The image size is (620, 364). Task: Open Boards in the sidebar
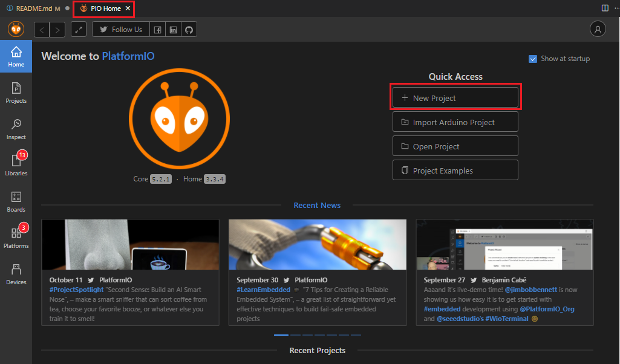pos(16,201)
